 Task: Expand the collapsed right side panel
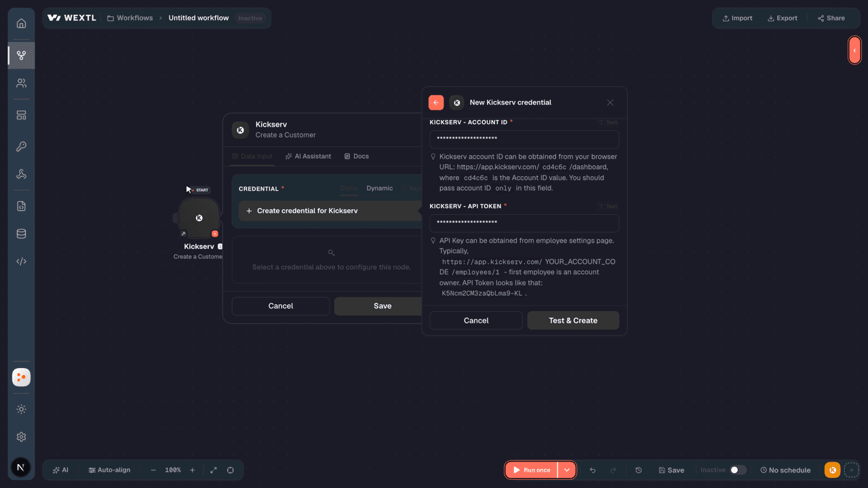coord(854,50)
